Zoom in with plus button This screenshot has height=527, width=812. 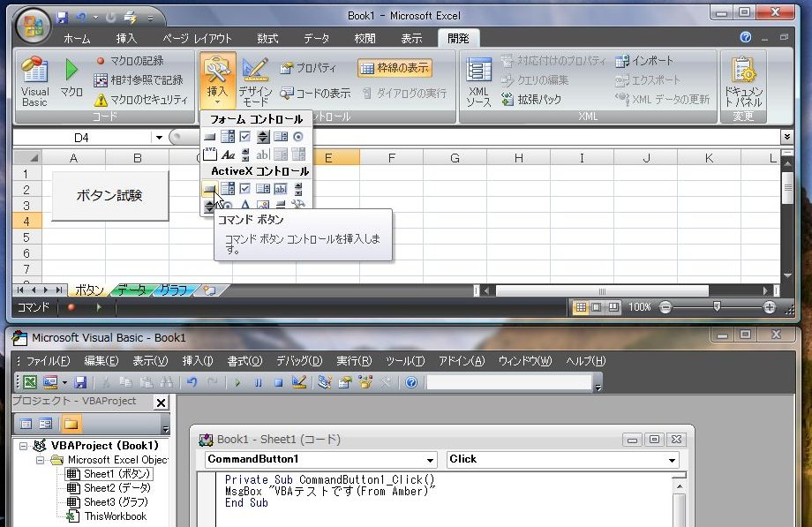[770, 307]
